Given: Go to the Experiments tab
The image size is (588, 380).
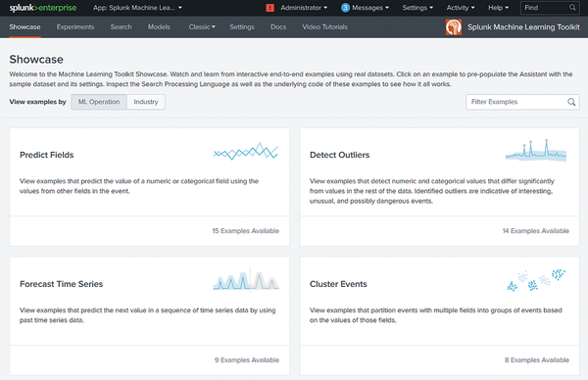Looking at the screenshot, I should (x=75, y=27).
